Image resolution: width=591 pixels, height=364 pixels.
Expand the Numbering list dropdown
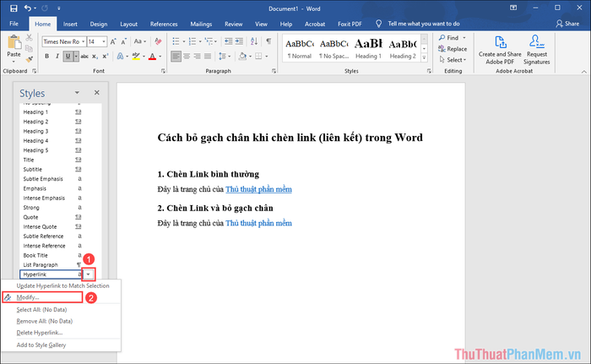click(200, 41)
